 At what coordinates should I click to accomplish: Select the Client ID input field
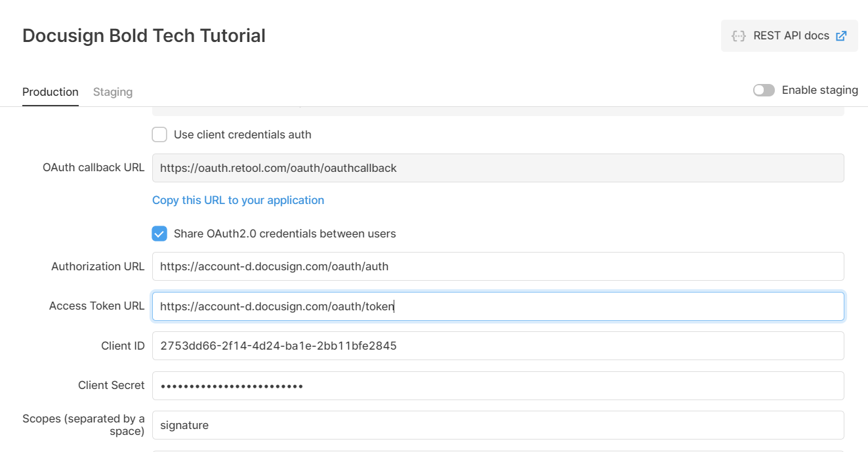(498, 346)
